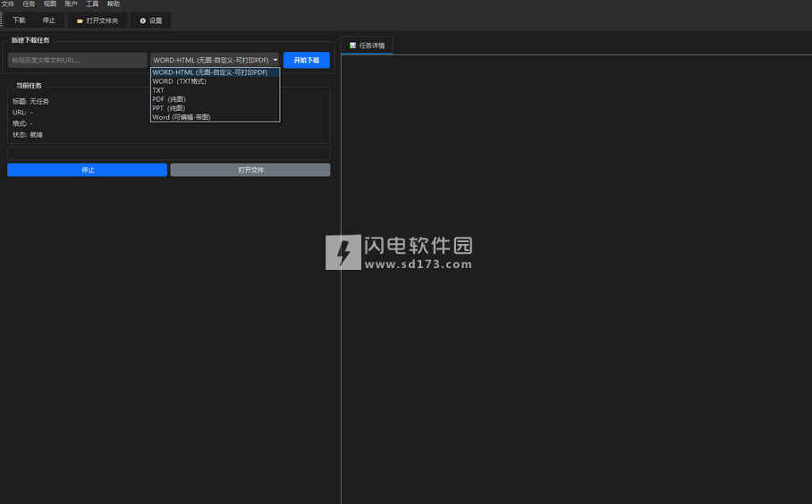Screen dimensions: 812x504
Task: Select PPT (纯图) format option
Action: (x=169, y=108)
